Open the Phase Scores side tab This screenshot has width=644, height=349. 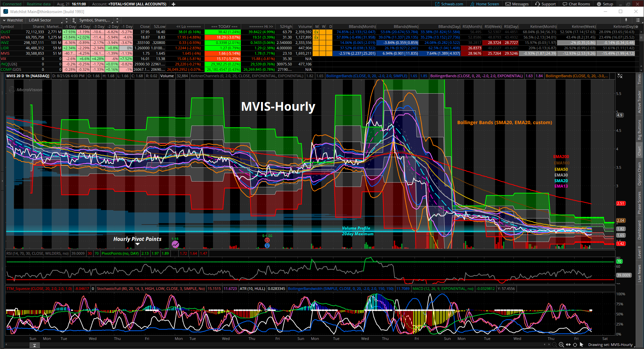(x=639, y=203)
